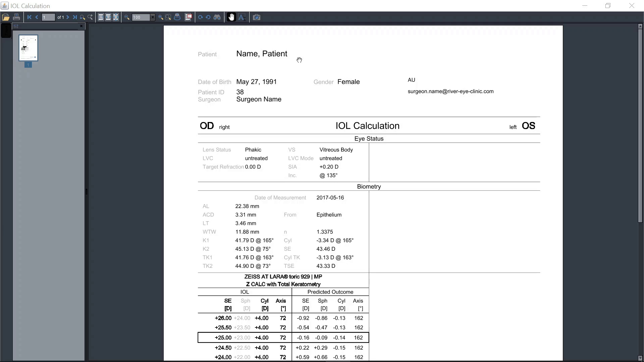Viewport: 644px width, 362px height.
Task: Toggle fit-to-page view mode
Action: tap(116, 17)
